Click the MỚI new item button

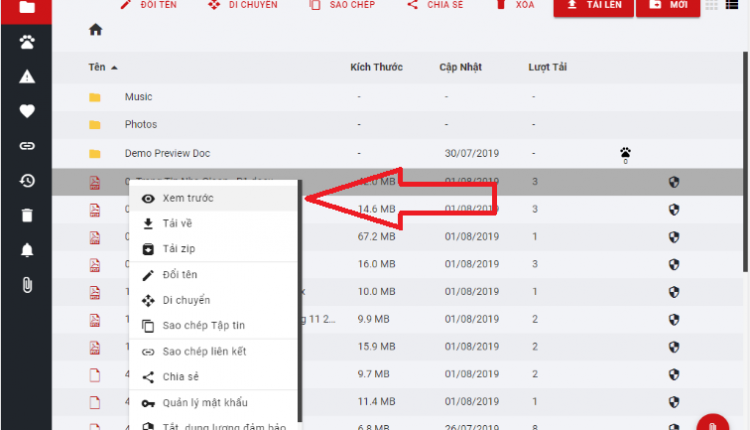tap(668, 7)
